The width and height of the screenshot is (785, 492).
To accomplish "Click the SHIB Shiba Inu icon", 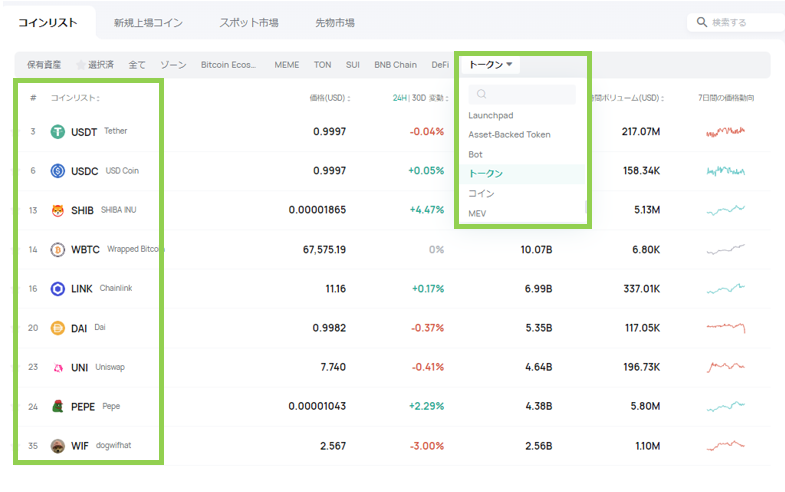I will click(x=58, y=210).
